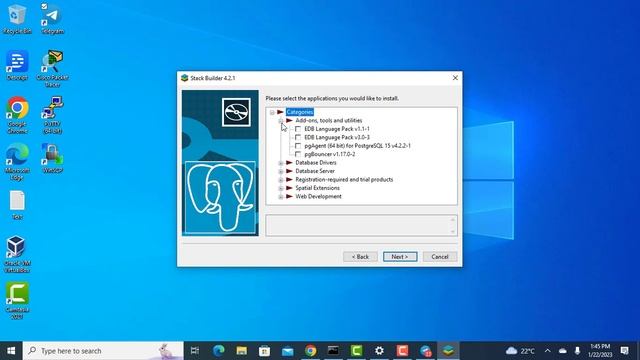
Task: Click the Type here to search box
Action: coord(103,351)
